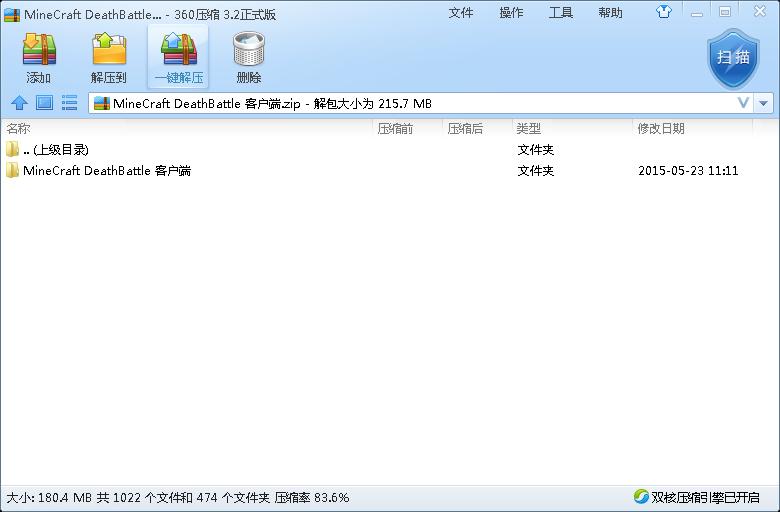Image resolution: width=780 pixels, height=512 pixels.
Task: Click the green dual-core engine status icon
Action: (x=641, y=496)
